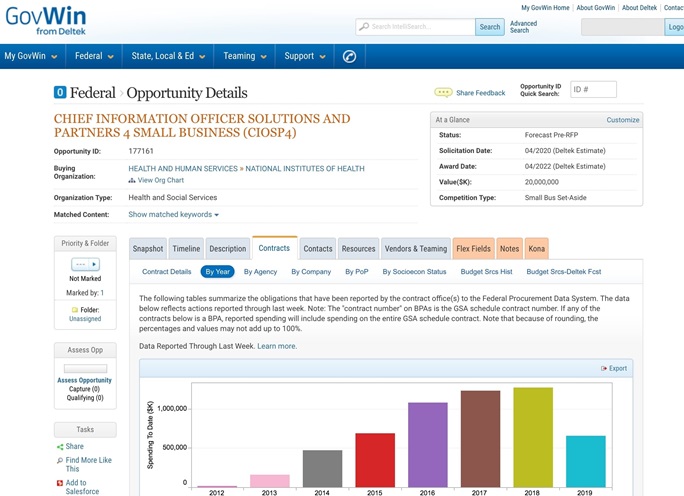Switch to By Company contract view
Image resolution: width=684 pixels, height=496 pixels.
(x=311, y=272)
